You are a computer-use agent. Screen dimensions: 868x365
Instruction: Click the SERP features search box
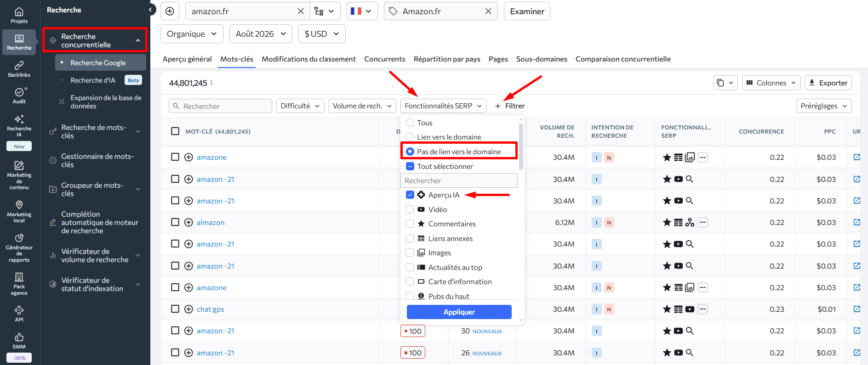coord(459,181)
